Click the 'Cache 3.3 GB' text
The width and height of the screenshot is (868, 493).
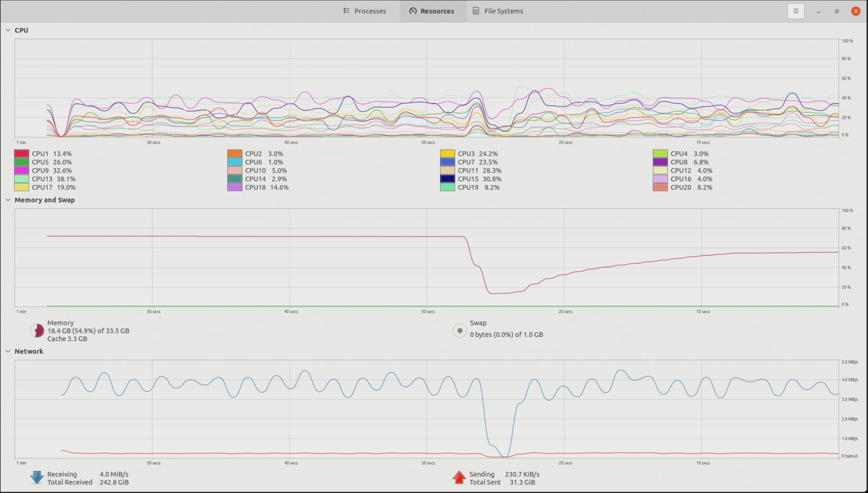coord(67,339)
